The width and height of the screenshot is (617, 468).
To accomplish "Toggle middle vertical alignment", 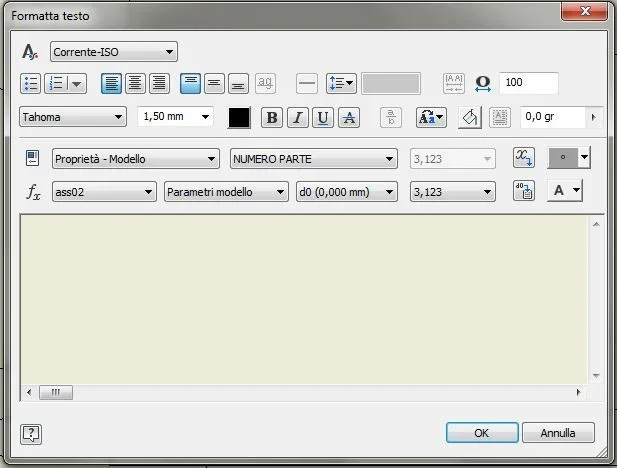I will 214,83.
